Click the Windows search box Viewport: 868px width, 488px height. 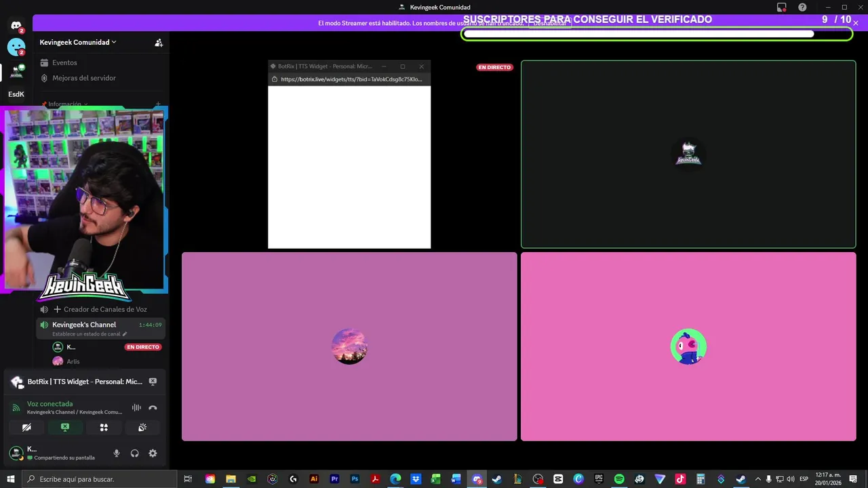tap(99, 479)
